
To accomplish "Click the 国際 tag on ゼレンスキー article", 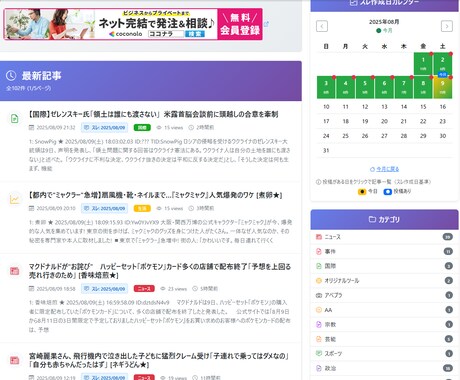I will [142, 127].
